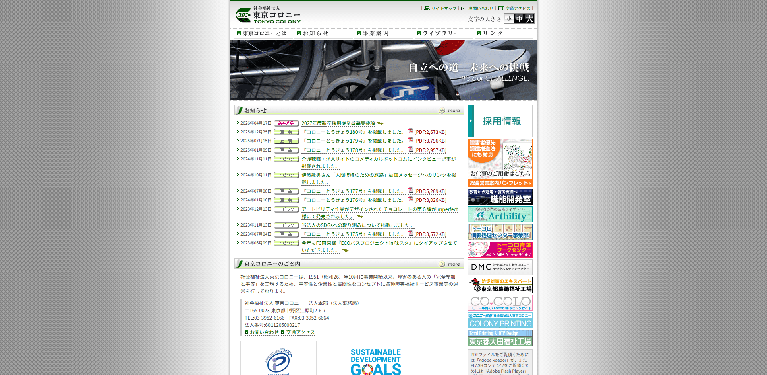Open the 東京都葛飾福祉工場 sidebar banner
767x375 pixels.
pos(500,285)
